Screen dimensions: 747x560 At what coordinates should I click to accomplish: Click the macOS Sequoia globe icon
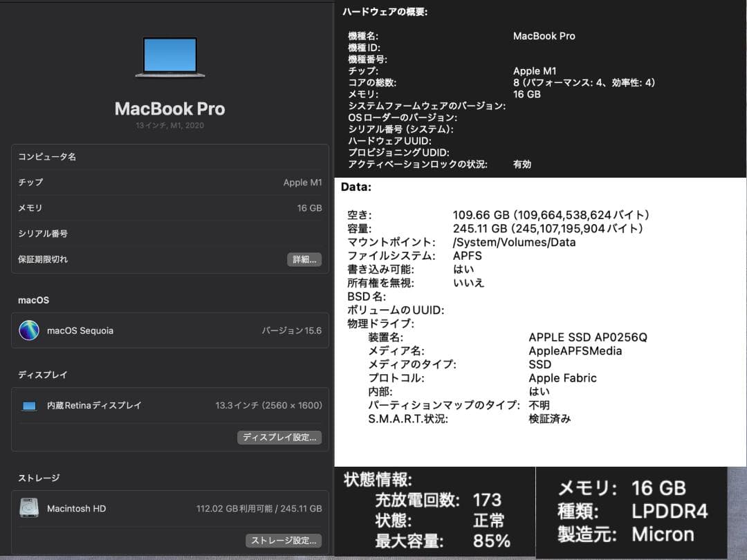29,330
